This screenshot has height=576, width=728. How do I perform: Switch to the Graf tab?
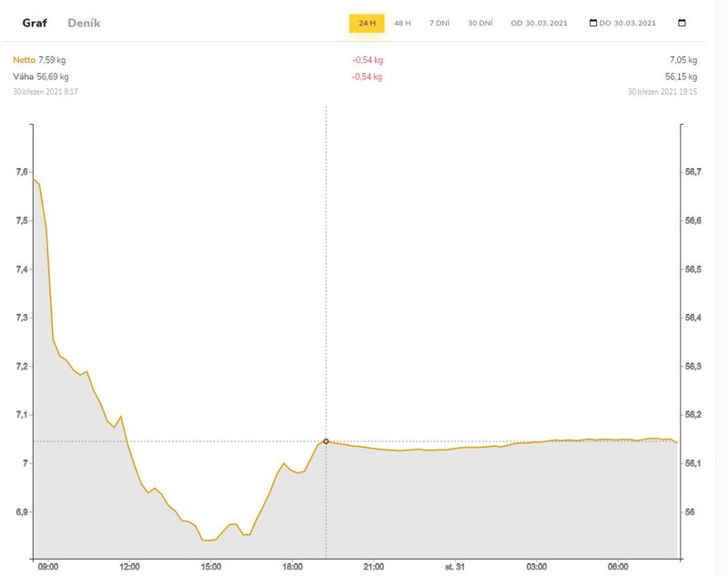[x=35, y=23]
